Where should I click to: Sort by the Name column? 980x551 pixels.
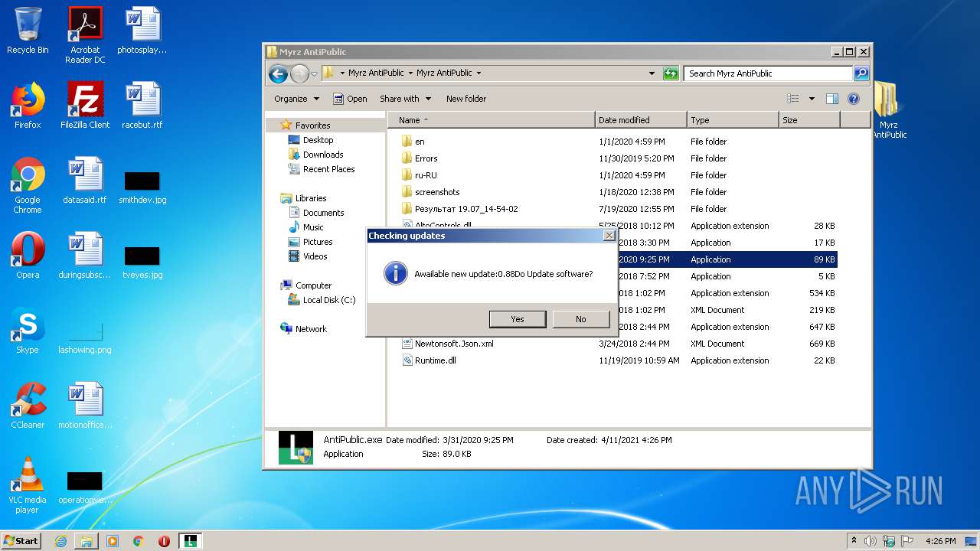492,120
